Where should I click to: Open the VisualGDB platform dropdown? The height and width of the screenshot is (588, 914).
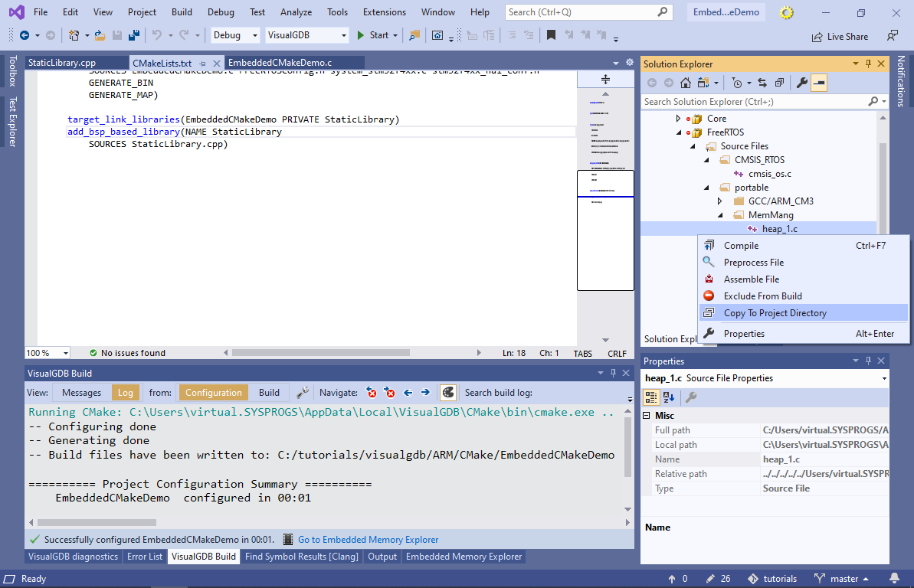[307, 35]
